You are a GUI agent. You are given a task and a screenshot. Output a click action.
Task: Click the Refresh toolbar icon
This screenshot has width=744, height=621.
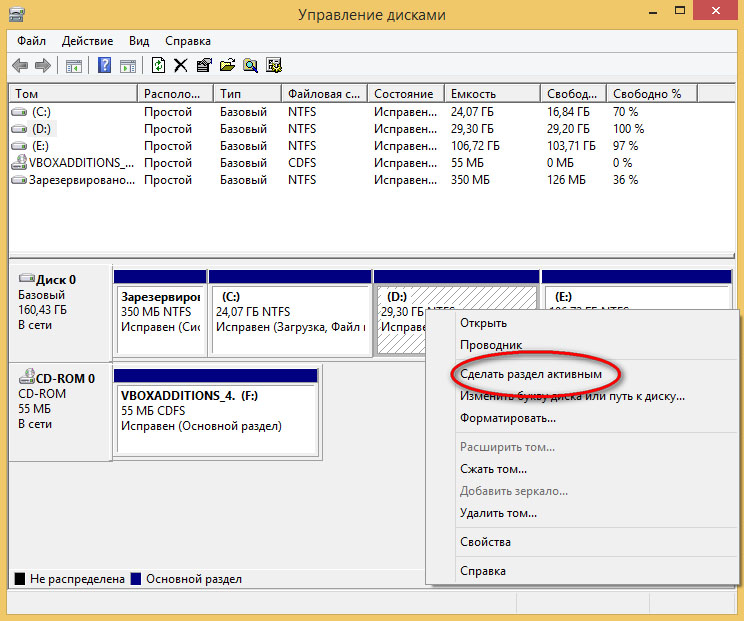(158, 66)
